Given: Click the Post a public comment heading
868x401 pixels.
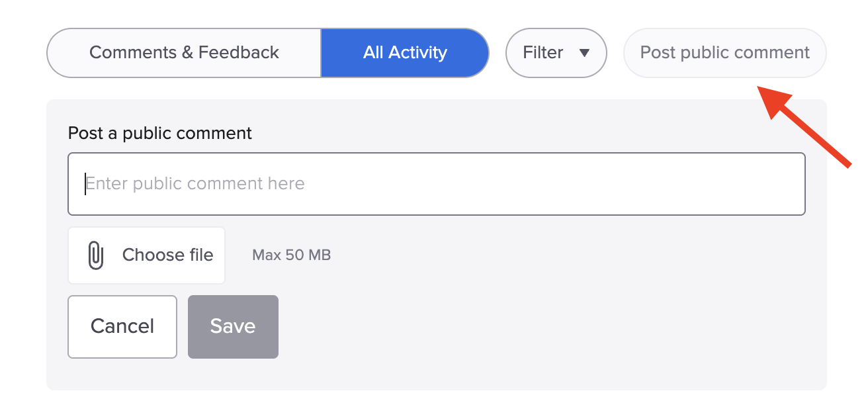Looking at the screenshot, I should tap(160, 133).
